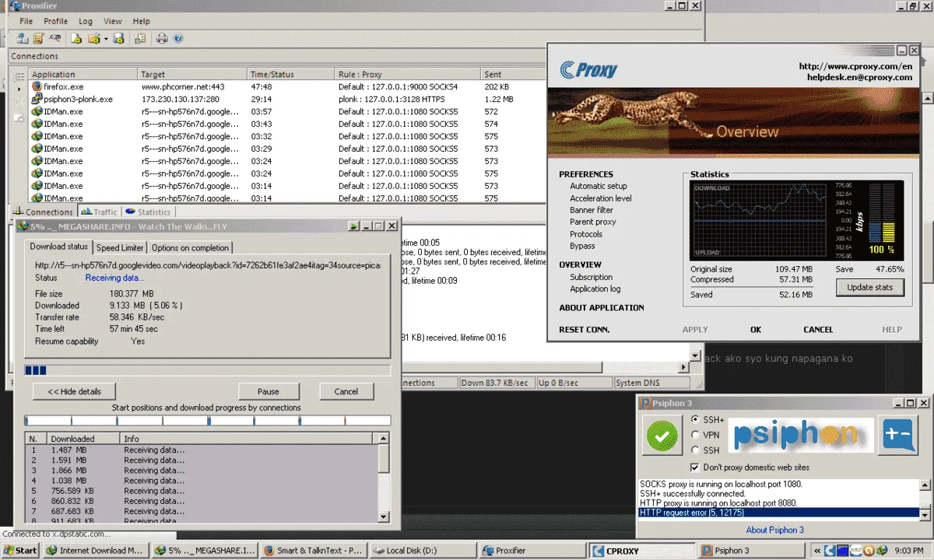Image resolution: width=934 pixels, height=560 pixels.
Task: Switch to the Traffic tab in Proxifier
Action: [99, 212]
